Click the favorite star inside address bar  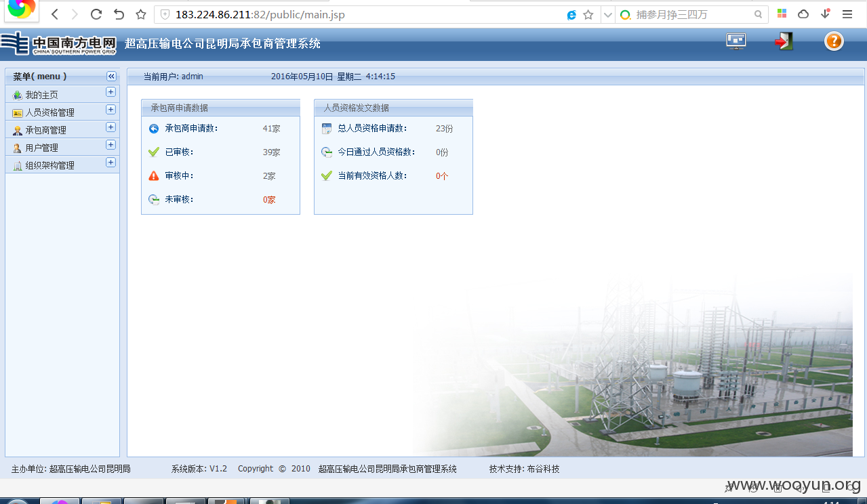pyautogui.click(x=588, y=14)
